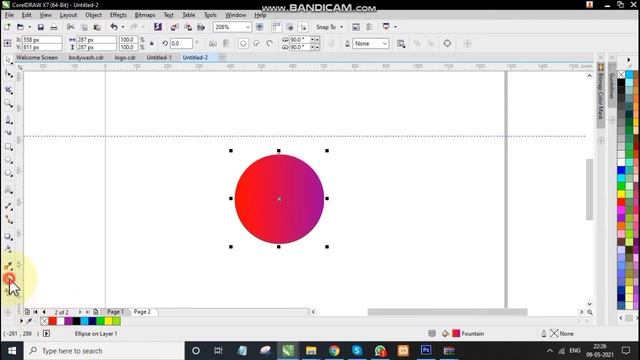
Task: Click the Undo arrow icon
Action: pyautogui.click(x=114, y=27)
